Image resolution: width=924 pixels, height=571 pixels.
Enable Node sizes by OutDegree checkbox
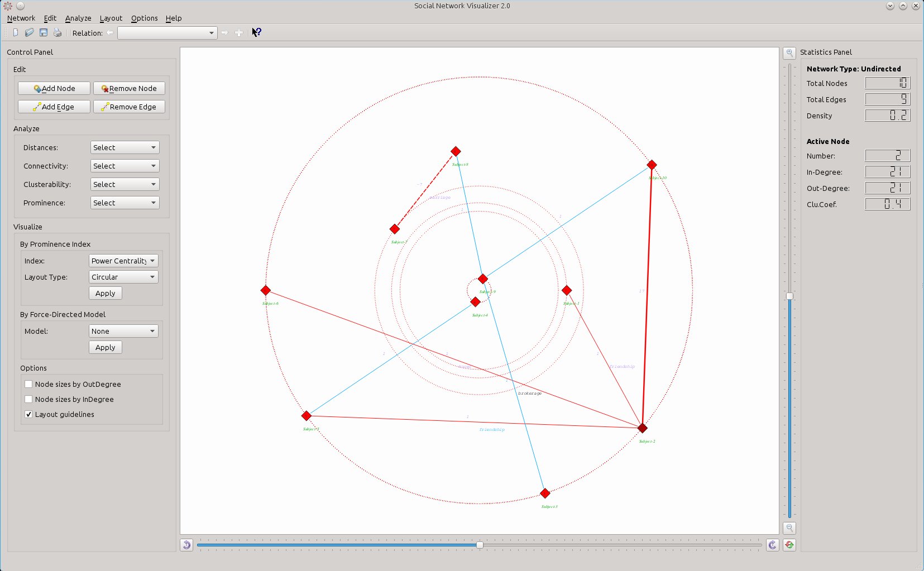(x=28, y=384)
